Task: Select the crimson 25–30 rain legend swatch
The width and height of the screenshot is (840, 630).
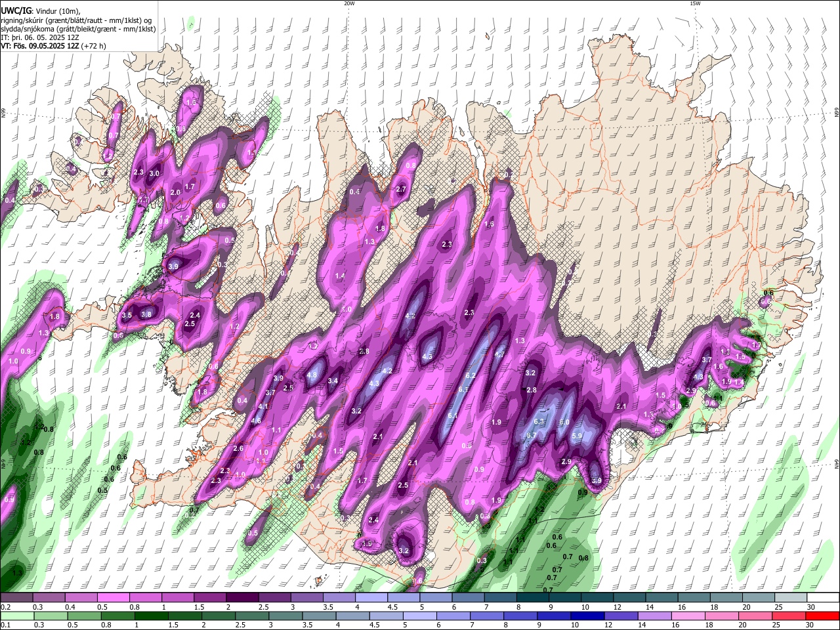Action: tap(788, 616)
